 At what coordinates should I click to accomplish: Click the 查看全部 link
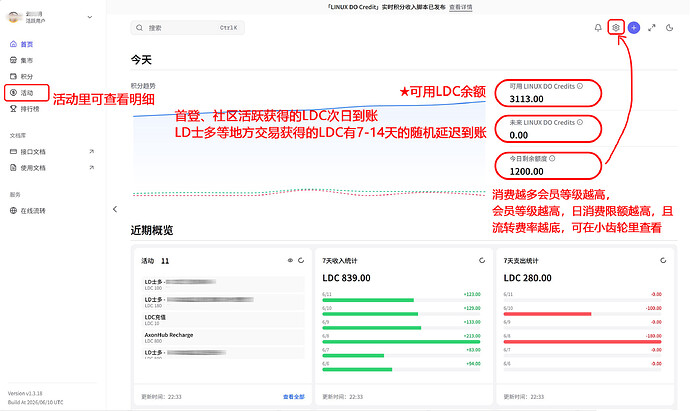(294, 396)
